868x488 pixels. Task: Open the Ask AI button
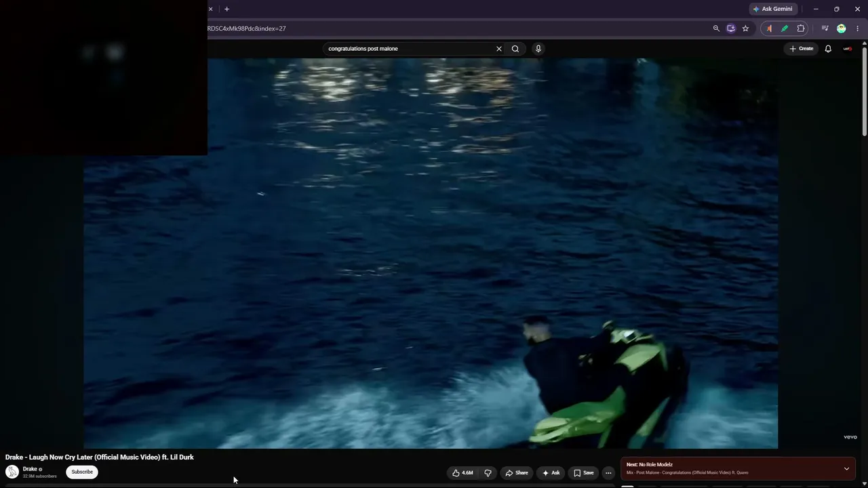[x=551, y=473]
